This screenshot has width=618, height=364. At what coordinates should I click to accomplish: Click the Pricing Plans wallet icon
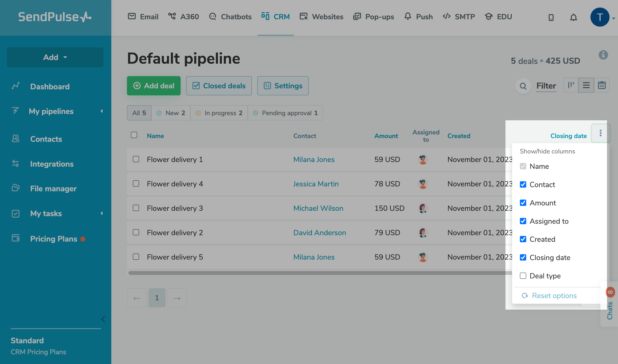[x=15, y=238]
